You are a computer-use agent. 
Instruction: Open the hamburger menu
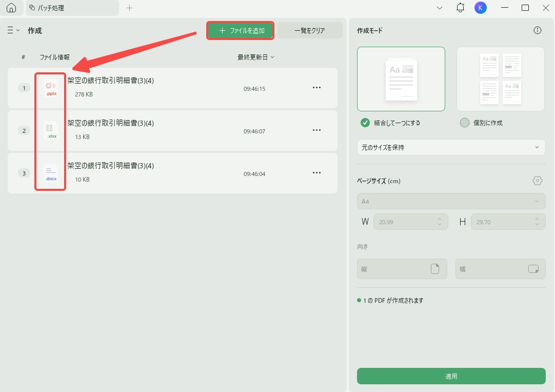[x=9, y=30]
